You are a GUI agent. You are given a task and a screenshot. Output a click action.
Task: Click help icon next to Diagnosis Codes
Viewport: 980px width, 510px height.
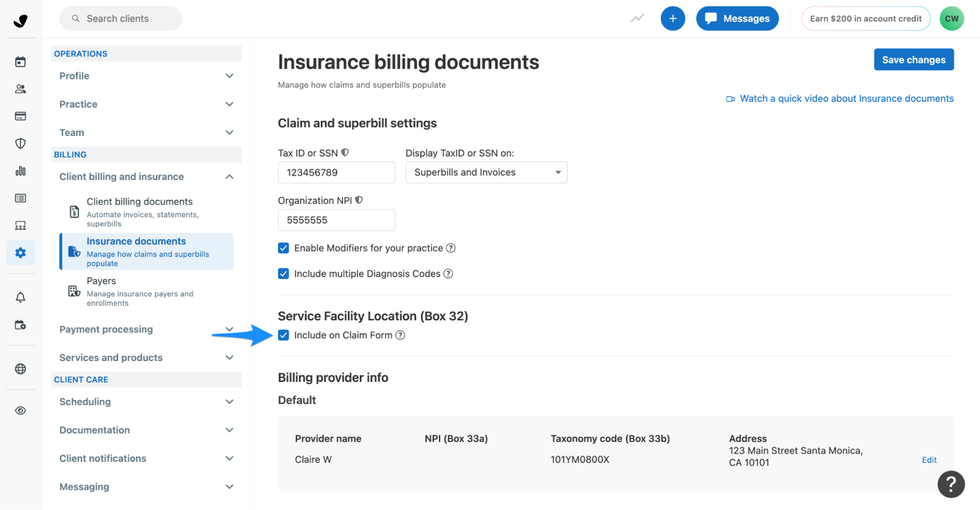448,274
